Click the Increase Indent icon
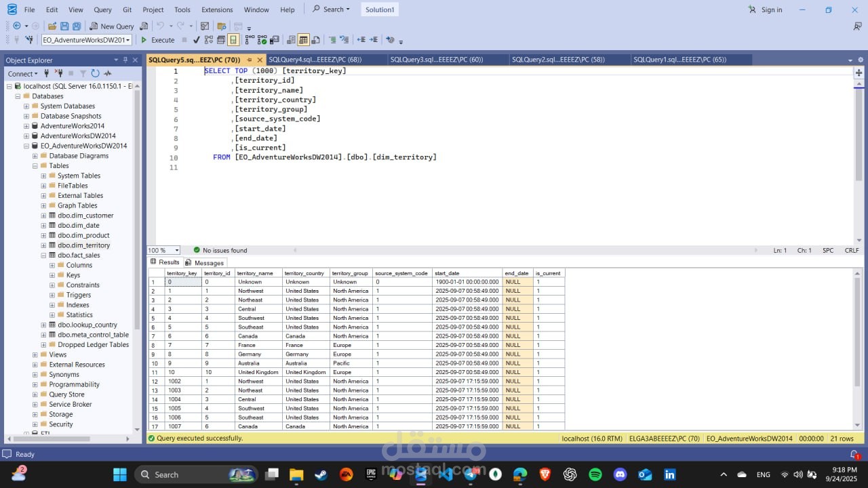This screenshot has height=488, width=868. click(374, 40)
